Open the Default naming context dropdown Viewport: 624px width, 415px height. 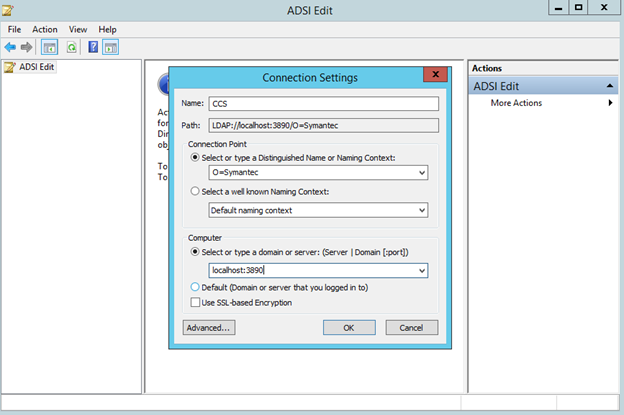coord(422,210)
